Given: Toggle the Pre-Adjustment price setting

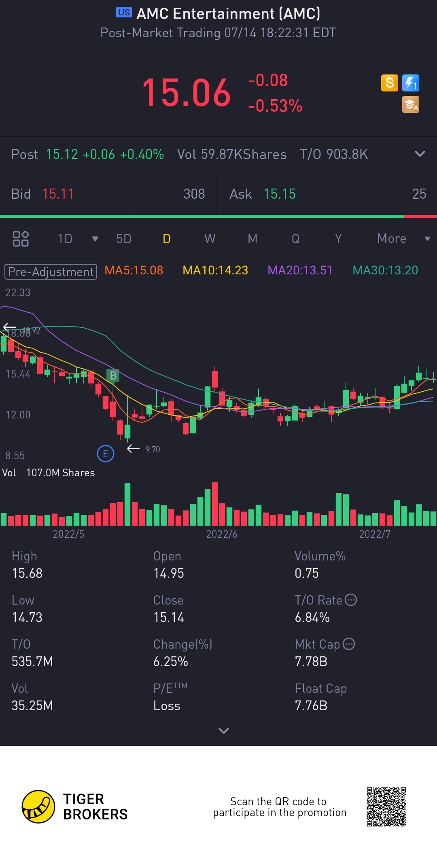Looking at the screenshot, I should point(51,272).
